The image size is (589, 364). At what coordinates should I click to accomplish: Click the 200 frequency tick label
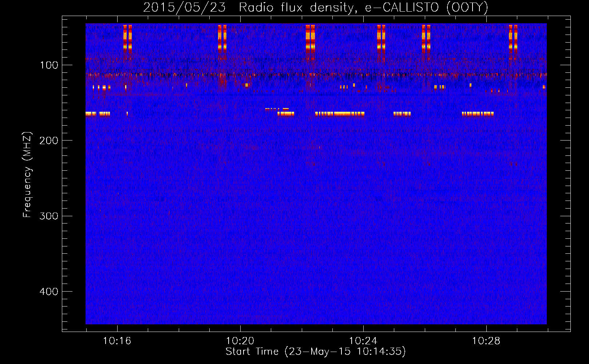[x=49, y=141]
